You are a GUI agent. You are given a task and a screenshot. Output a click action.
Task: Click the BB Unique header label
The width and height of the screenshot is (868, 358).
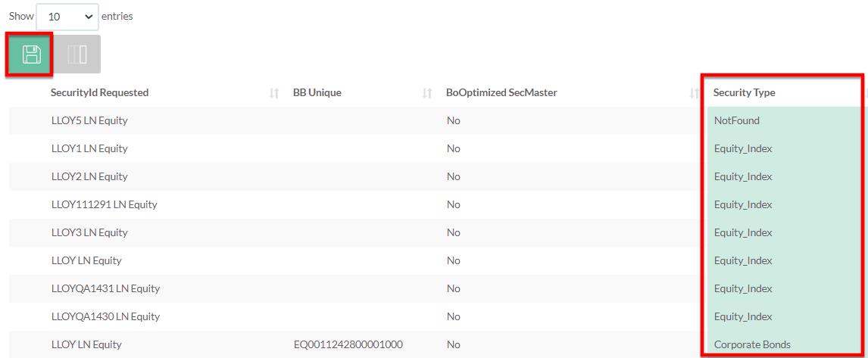317,92
